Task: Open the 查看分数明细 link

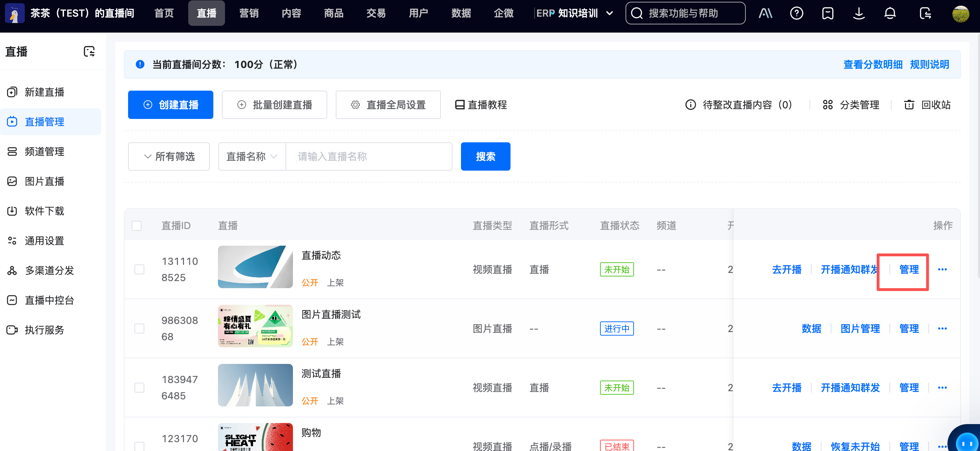Action: (x=872, y=64)
